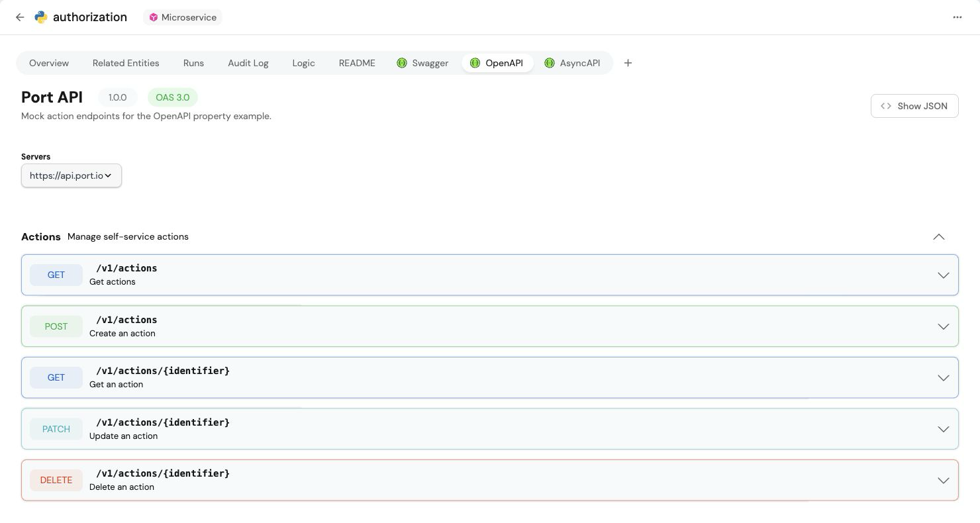Viewport: 980px width, 523px height.
Task: Click the GET badge for Get actions
Action: coord(56,275)
